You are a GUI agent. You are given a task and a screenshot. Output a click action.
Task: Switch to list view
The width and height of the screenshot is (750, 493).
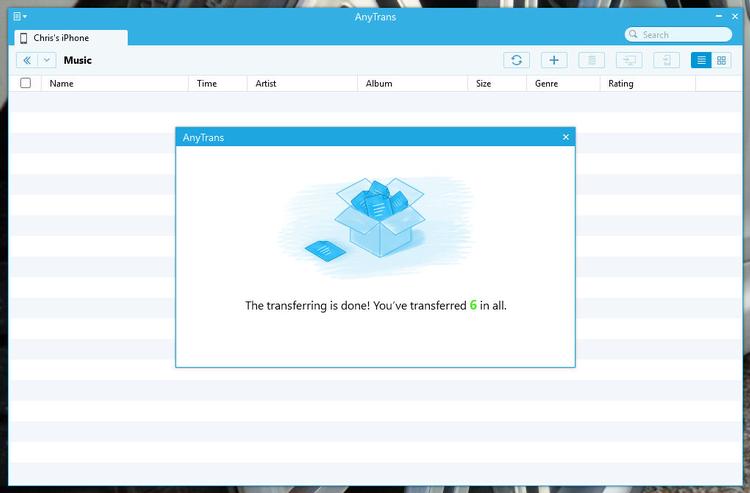pos(701,60)
